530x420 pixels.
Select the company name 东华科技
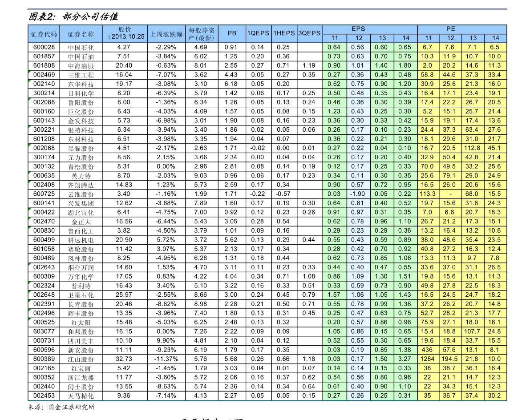pos(81,84)
